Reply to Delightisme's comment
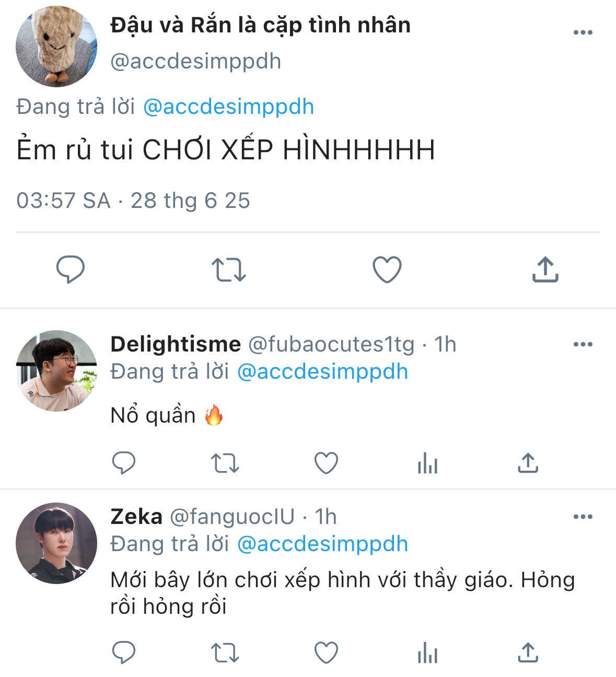Viewport: 616px width, 677px height. 124,463
